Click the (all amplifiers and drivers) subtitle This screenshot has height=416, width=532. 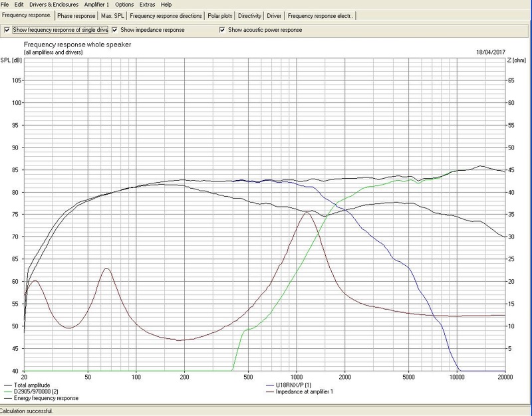pos(53,52)
